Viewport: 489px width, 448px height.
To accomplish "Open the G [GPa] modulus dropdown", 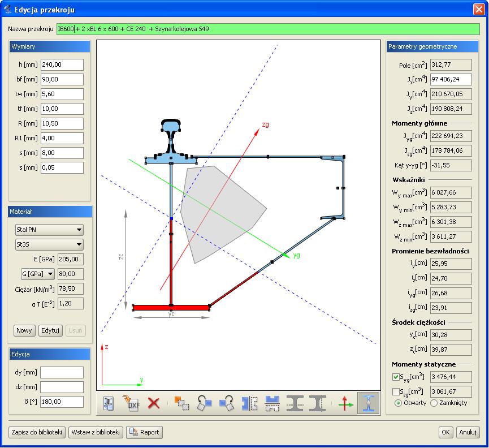I will click(x=38, y=274).
